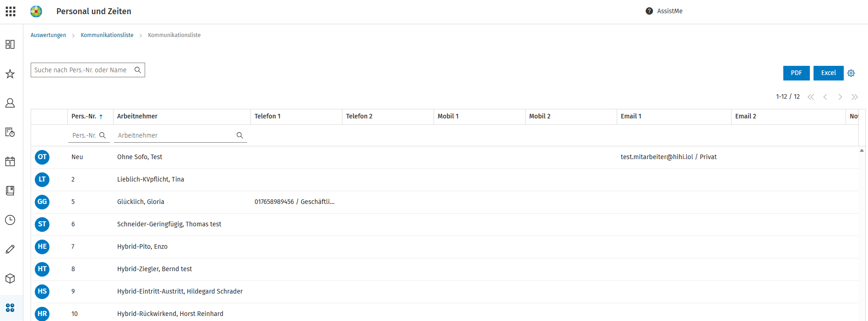
Task: Open the cube sidebar icon
Action: click(10, 278)
